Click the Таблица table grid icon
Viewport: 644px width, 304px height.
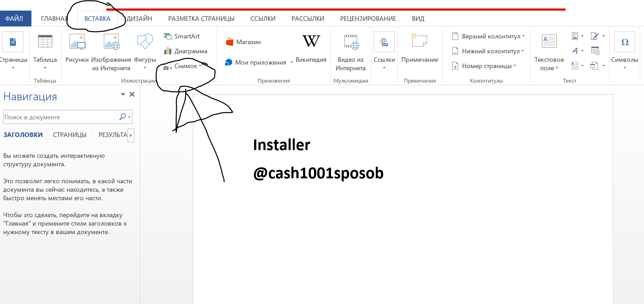(45, 41)
